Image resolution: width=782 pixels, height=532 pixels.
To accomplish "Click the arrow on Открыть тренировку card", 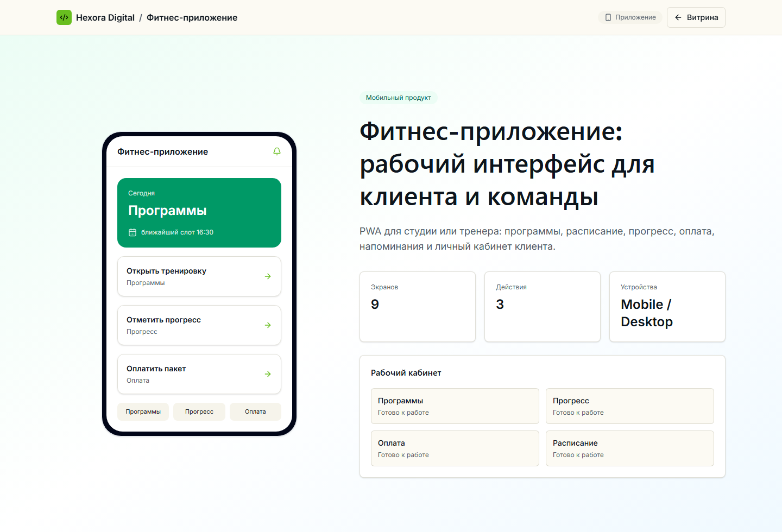I will tap(268, 276).
